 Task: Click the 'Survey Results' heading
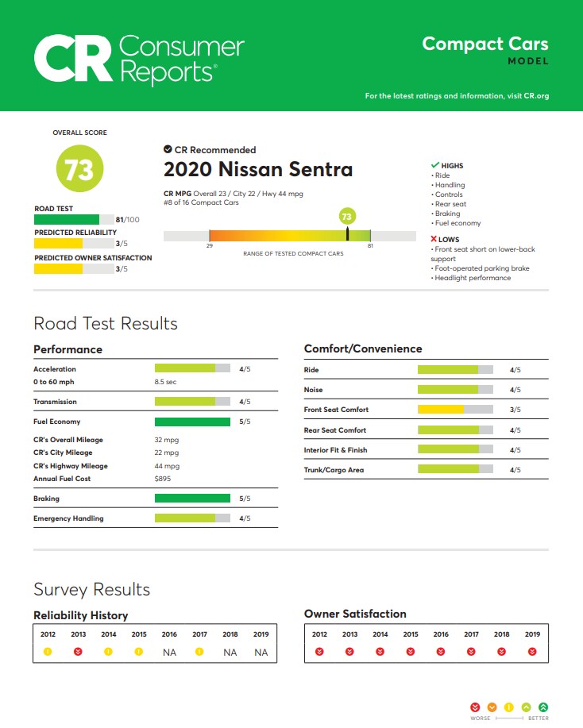pos(92,590)
